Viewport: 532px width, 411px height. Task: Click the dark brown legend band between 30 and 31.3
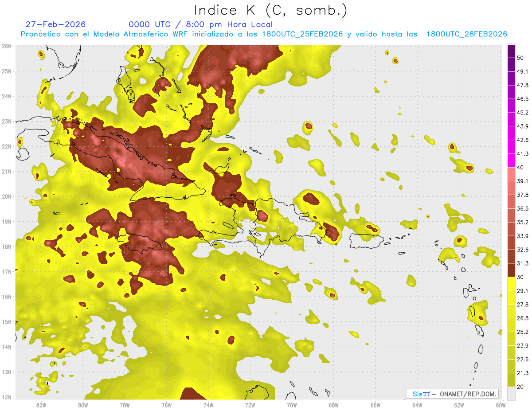point(511,270)
